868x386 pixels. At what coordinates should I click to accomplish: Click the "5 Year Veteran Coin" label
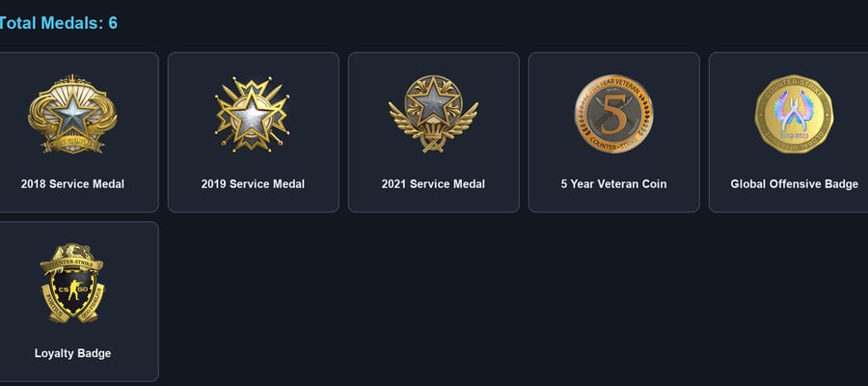[x=613, y=184]
